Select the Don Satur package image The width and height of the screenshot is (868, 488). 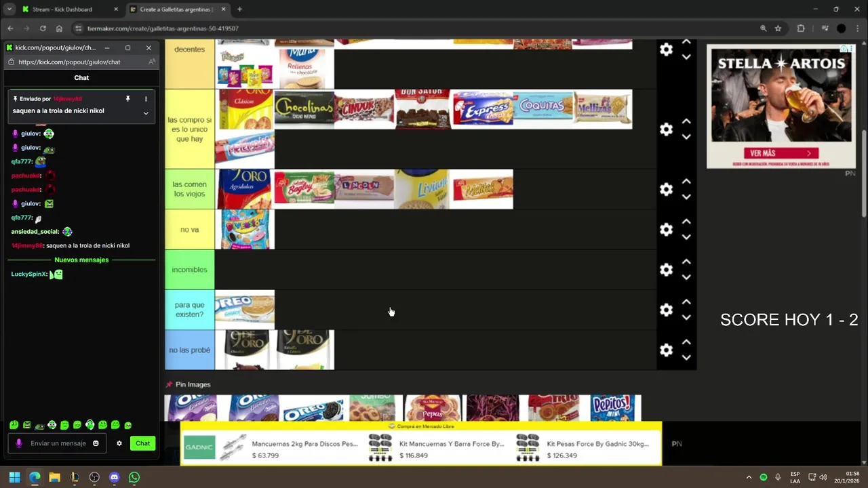tap(423, 109)
